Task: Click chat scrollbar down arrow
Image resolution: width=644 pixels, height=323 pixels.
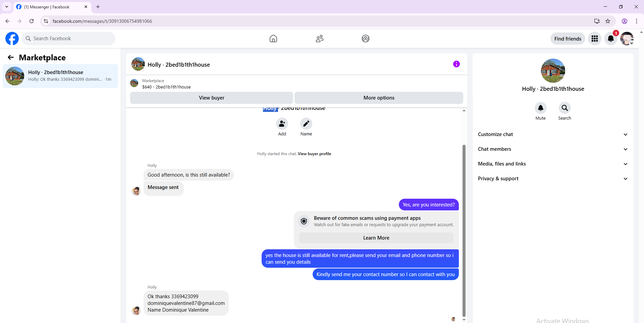Action: (464, 320)
